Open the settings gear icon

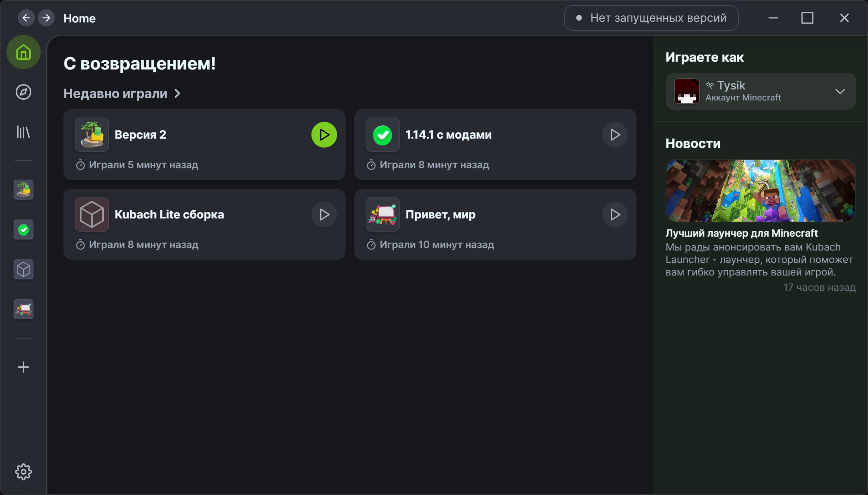(x=24, y=472)
